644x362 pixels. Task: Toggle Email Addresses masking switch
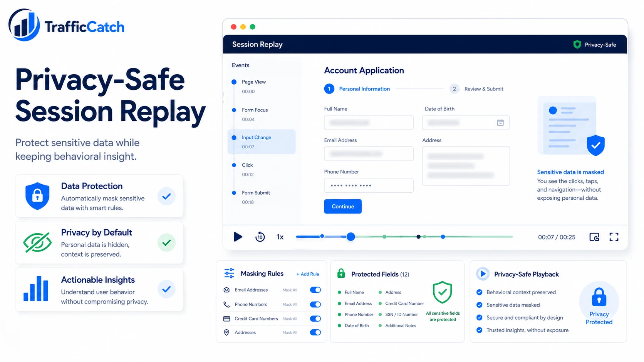[315, 290]
